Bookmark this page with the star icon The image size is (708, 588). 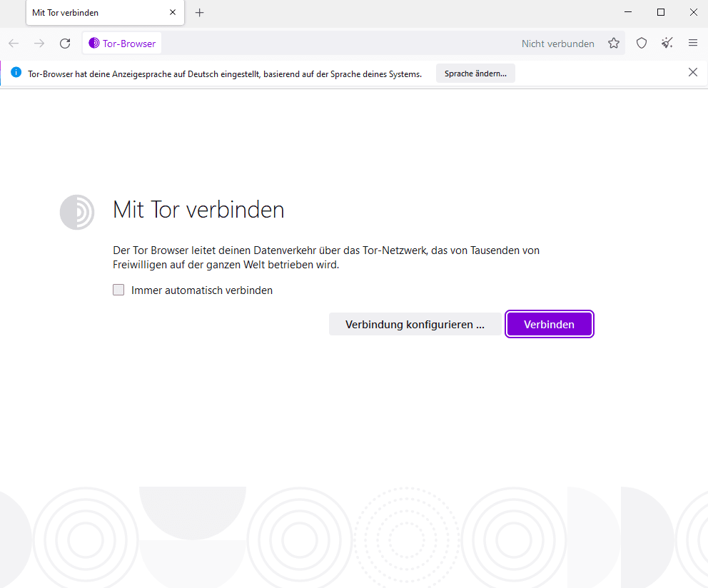(x=614, y=44)
